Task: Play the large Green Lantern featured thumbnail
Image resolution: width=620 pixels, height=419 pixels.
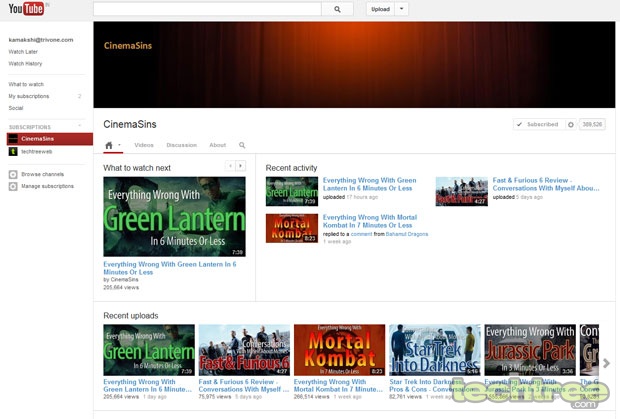Action: (174, 217)
